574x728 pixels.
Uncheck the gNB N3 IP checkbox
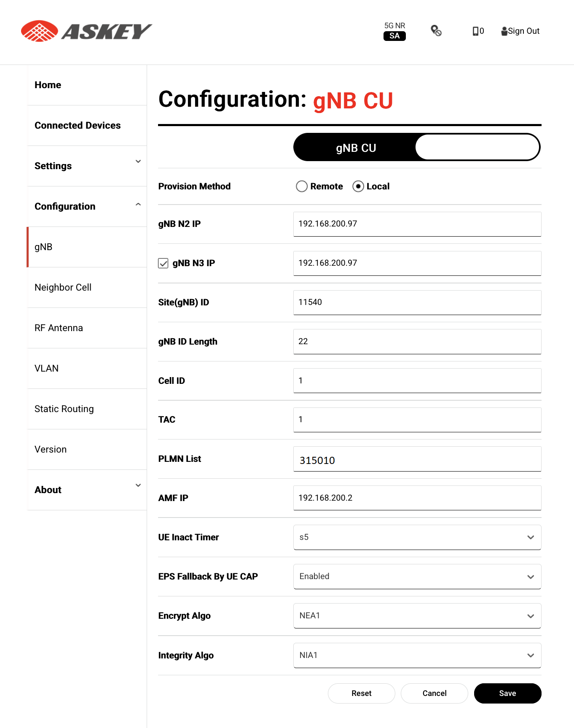coord(163,263)
